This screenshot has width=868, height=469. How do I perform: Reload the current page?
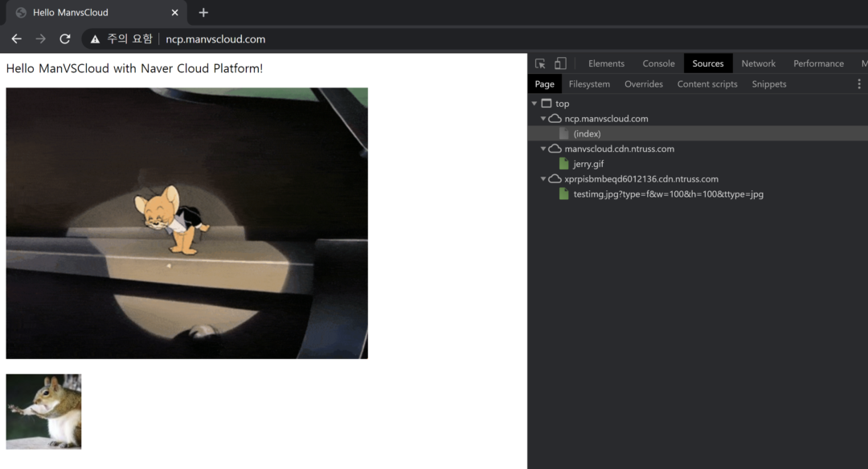coord(65,39)
